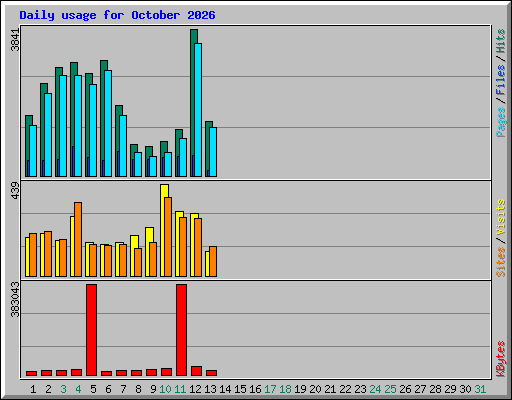Click green day label 17 on the x-axis

click(270, 389)
